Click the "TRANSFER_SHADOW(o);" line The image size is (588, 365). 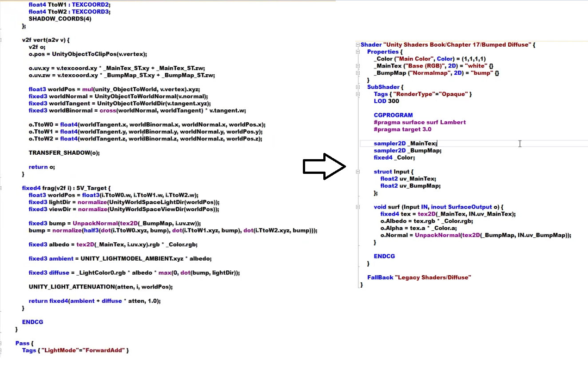pos(64,153)
